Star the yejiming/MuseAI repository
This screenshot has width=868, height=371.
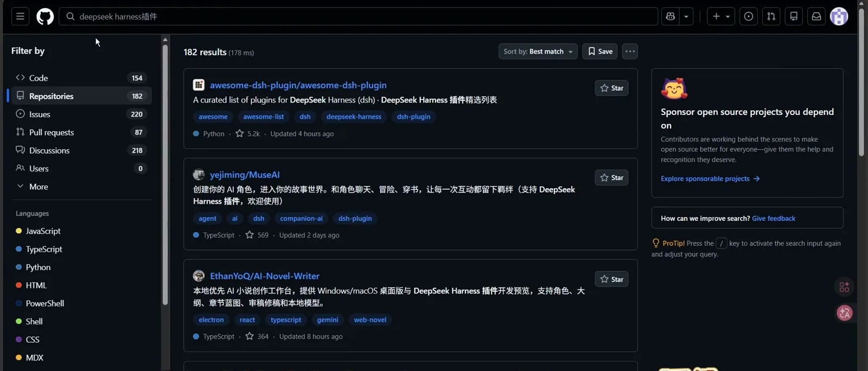[611, 177]
